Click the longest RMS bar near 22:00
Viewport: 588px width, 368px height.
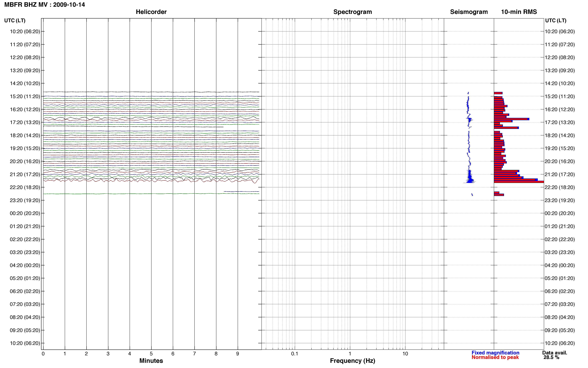[x=519, y=182]
